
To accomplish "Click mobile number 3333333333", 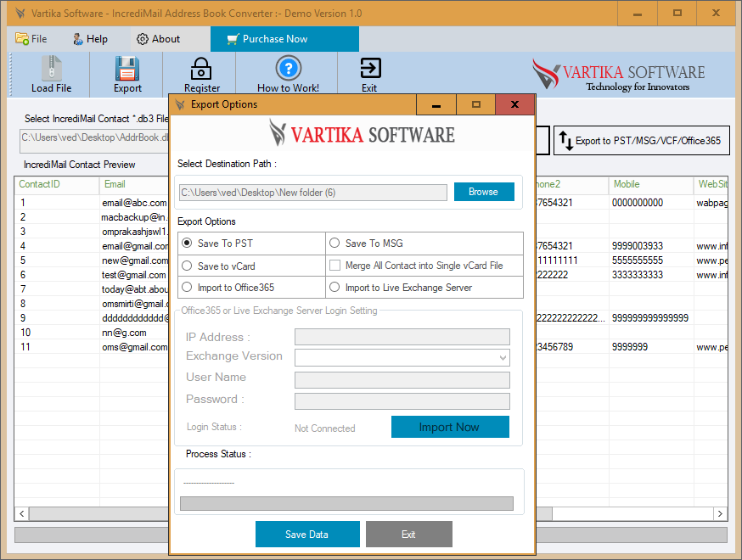I will 651,275.
